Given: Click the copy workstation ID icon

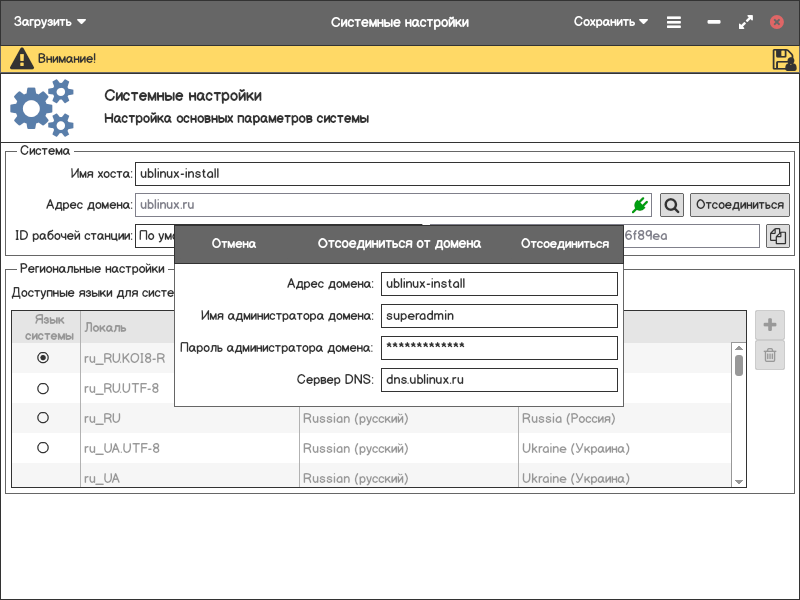Looking at the screenshot, I should point(778,236).
